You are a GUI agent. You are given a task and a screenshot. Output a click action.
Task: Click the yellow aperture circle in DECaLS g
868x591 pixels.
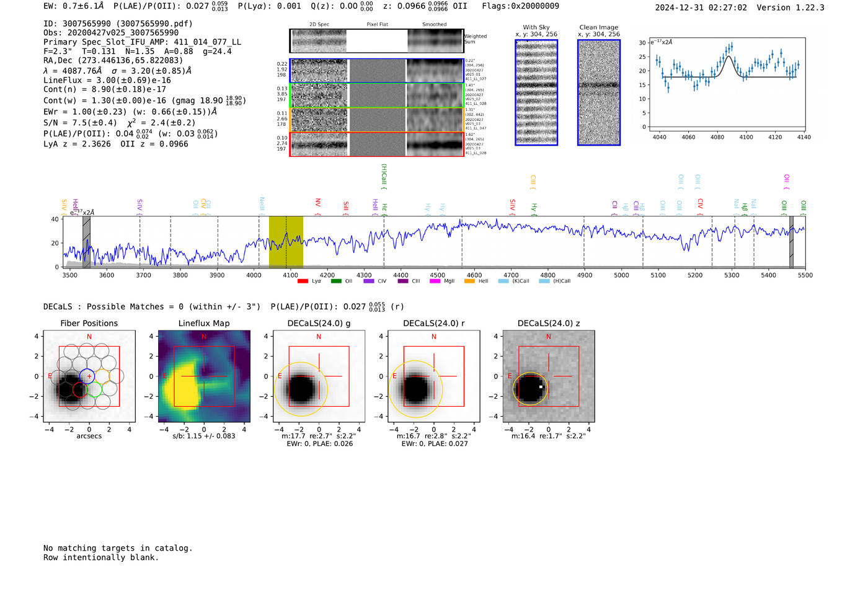pyautogui.click(x=300, y=389)
